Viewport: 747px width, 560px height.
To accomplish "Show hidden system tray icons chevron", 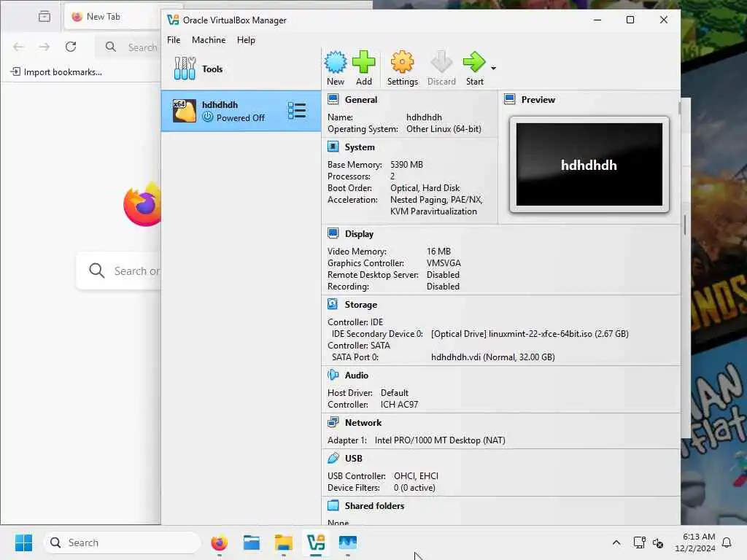I will 616,542.
